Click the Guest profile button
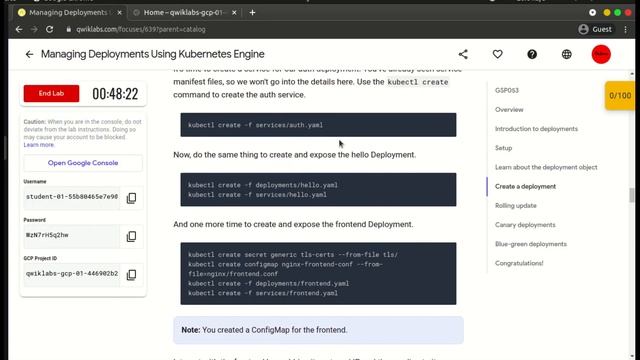This screenshot has height=360, width=640. [x=595, y=29]
